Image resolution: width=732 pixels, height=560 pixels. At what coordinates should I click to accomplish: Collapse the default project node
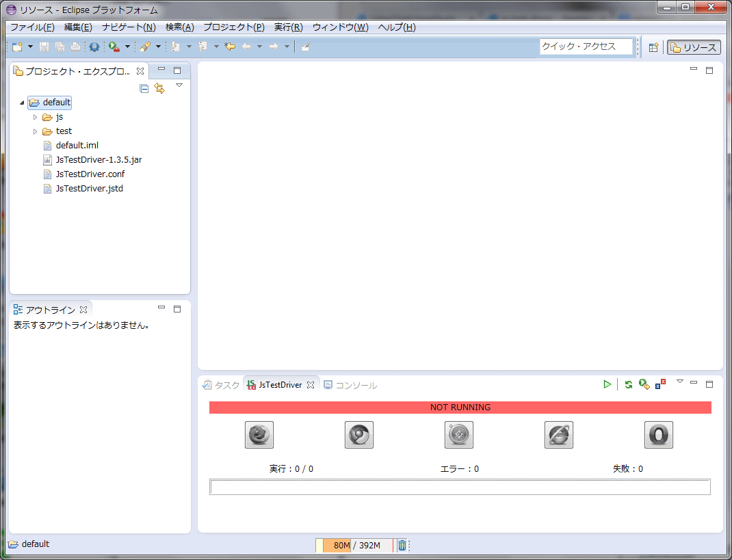[21, 103]
